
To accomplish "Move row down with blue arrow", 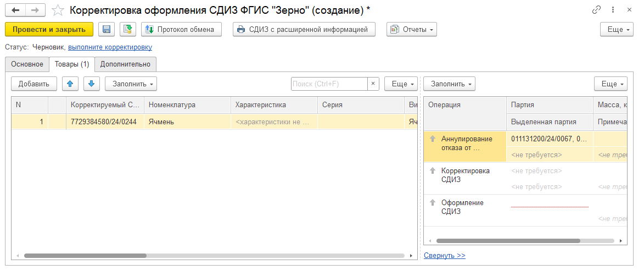I will point(92,84).
